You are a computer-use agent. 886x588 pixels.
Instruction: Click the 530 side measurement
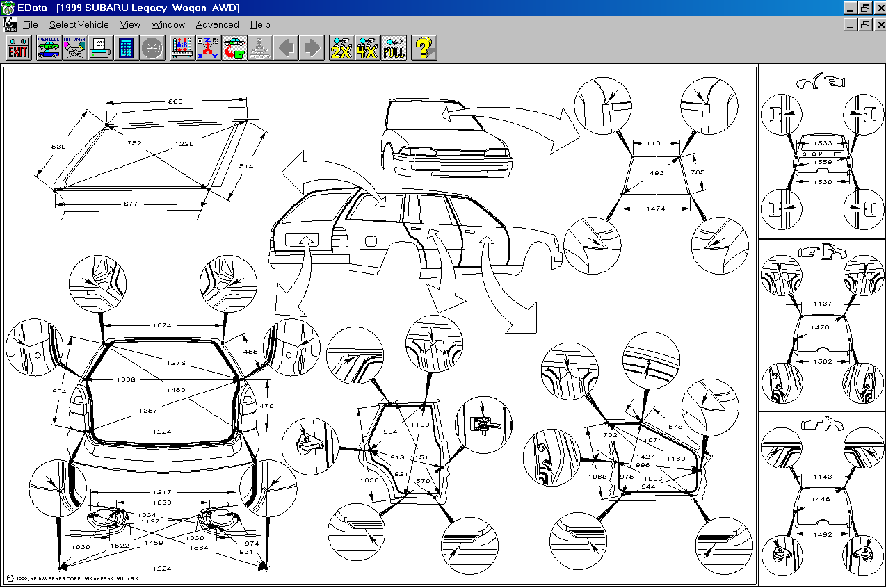(x=58, y=147)
